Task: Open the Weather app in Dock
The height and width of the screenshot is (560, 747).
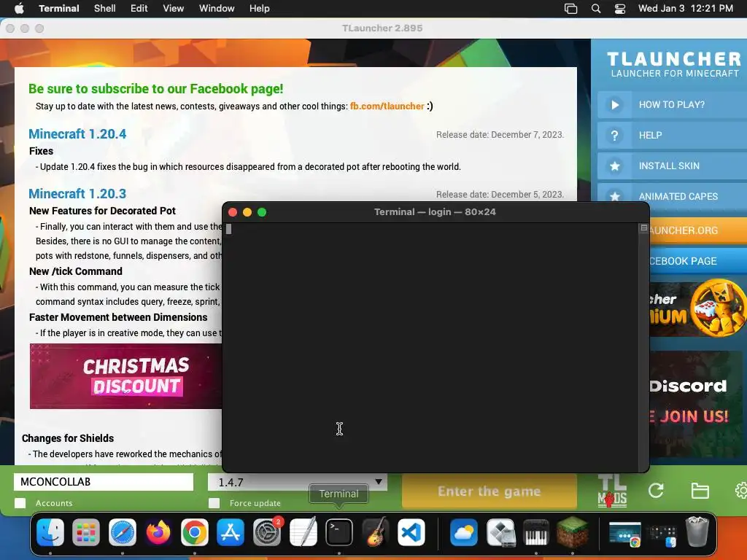Action: pos(463,532)
